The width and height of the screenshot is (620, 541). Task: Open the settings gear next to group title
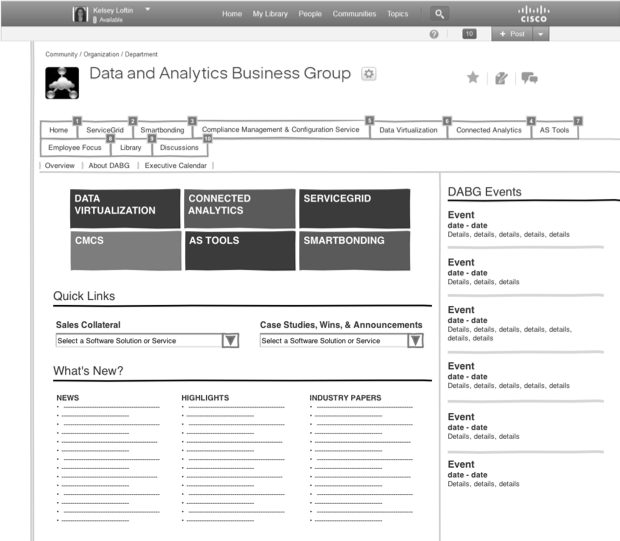369,74
